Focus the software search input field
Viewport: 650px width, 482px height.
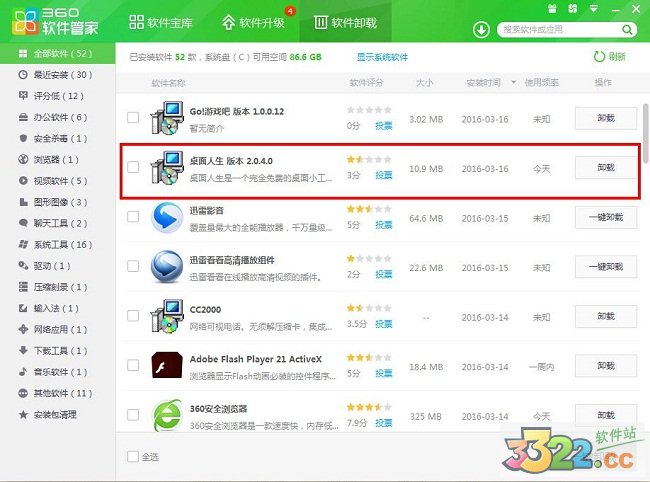560,30
